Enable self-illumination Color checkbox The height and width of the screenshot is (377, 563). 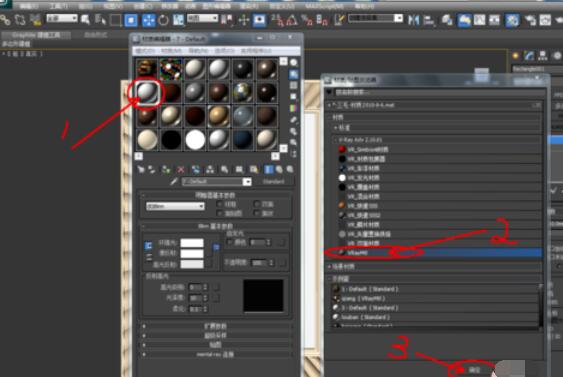[x=230, y=242]
